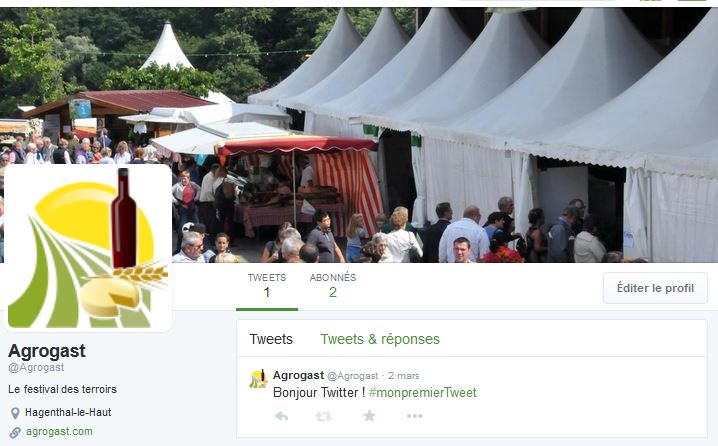The width and height of the screenshot is (718, 446).
Task: Retweet the Bonjour Twitter tweet
Action: tap(324, 416)
